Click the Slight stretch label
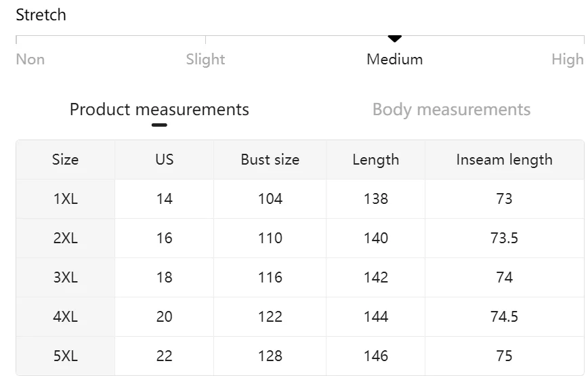 [x=205, y=60]
